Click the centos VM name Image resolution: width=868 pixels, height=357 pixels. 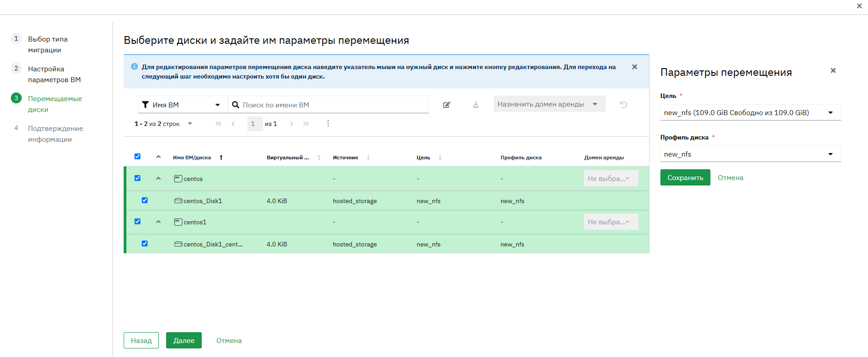point(193,179)
